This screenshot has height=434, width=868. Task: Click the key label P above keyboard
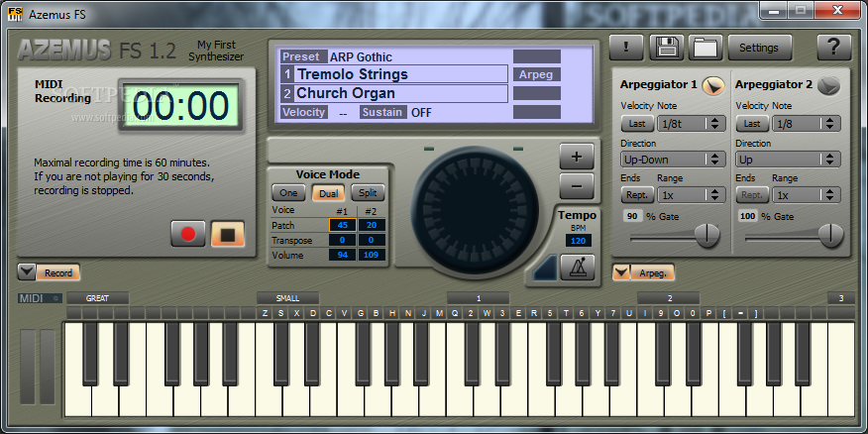point(708,313)
